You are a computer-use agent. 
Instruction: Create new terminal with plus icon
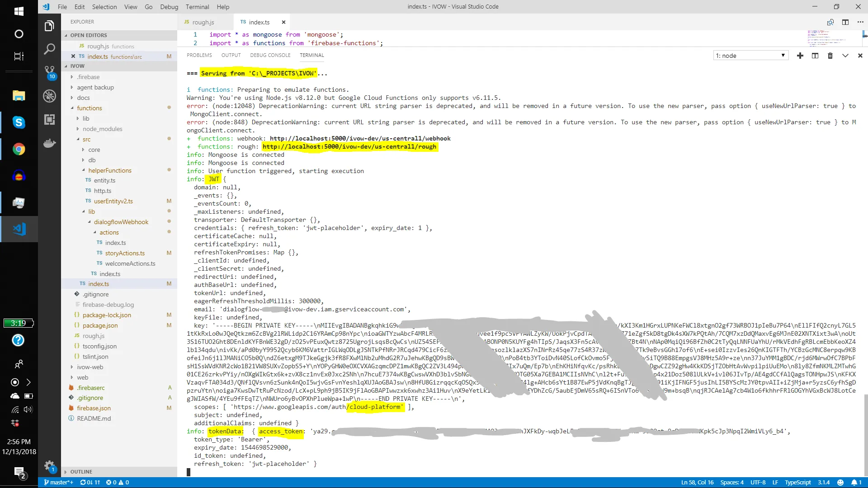[800, 56]
